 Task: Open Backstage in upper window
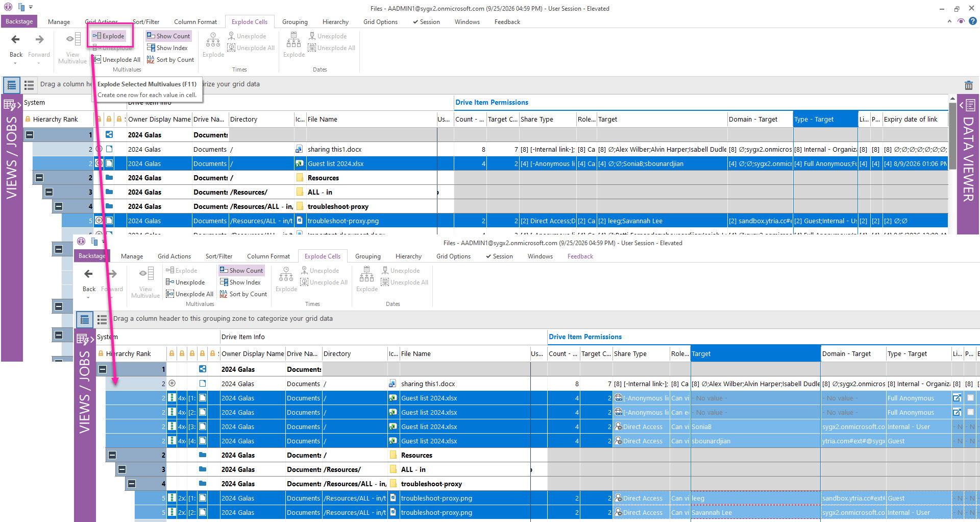[19, 21]
